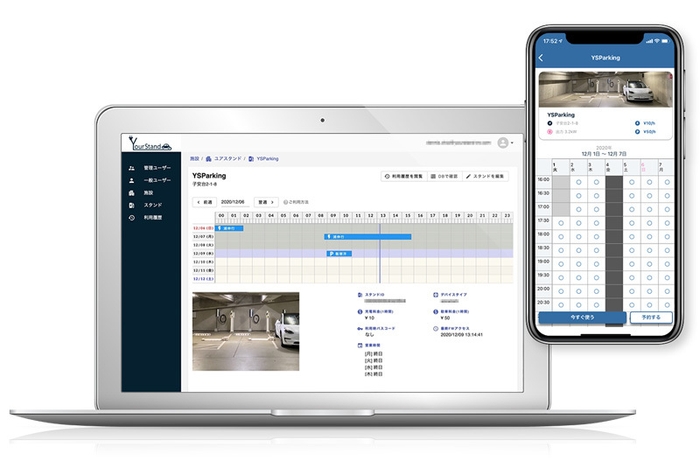Tap the 予約する button on phone

coord(649,317)
